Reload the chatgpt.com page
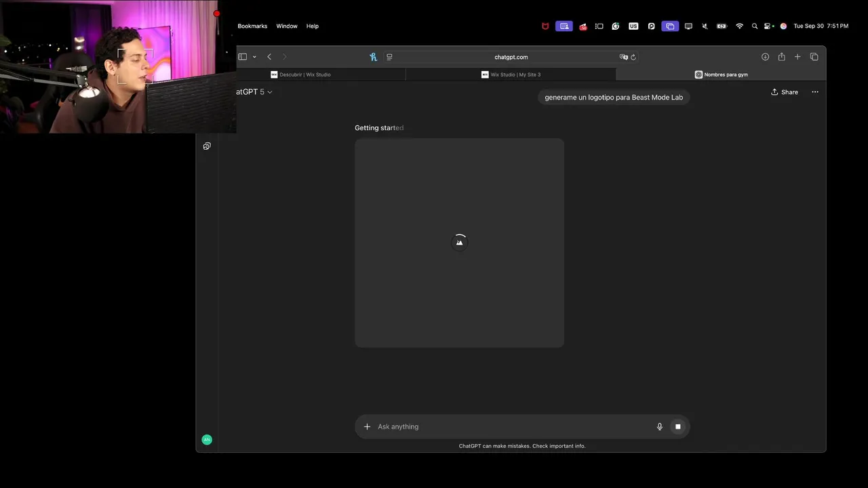 633,57
